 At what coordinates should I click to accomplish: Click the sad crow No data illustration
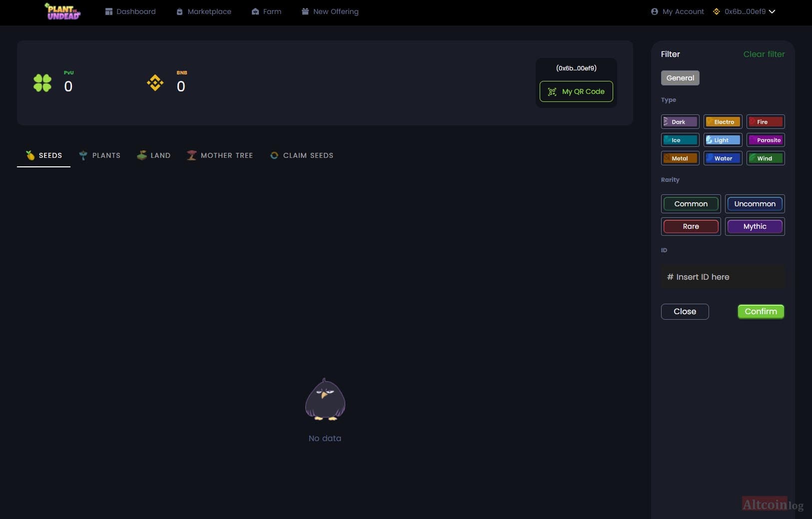click(x=325, y=399)
